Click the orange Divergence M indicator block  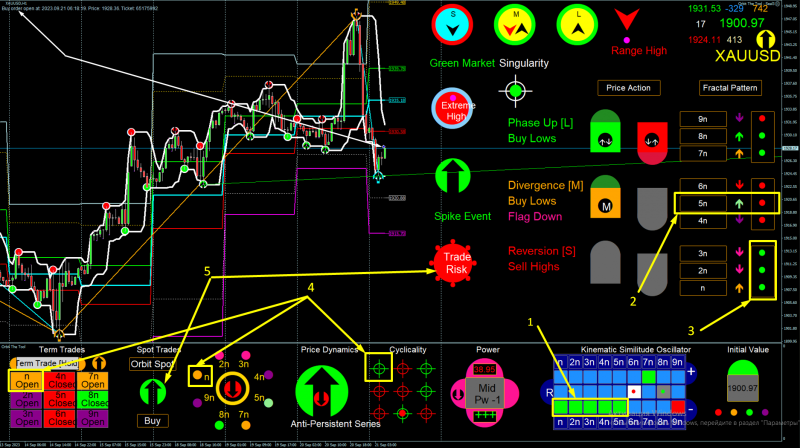point(605,196)
